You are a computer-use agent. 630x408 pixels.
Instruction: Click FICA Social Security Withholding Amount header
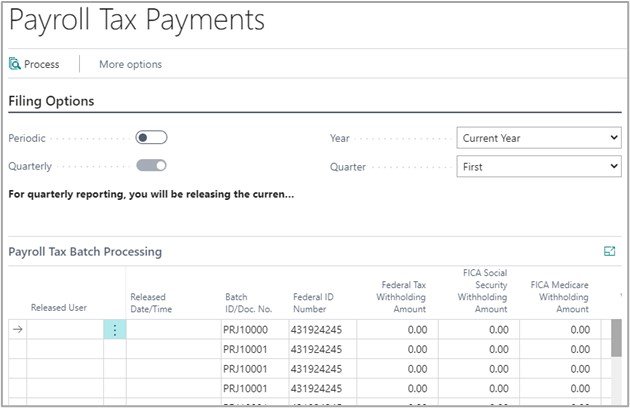click(482, 291)
